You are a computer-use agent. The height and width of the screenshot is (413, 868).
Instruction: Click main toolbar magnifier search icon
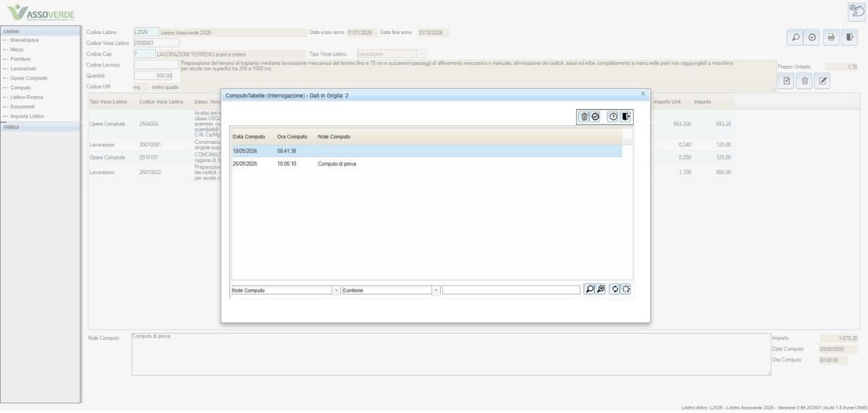point(795,37)
